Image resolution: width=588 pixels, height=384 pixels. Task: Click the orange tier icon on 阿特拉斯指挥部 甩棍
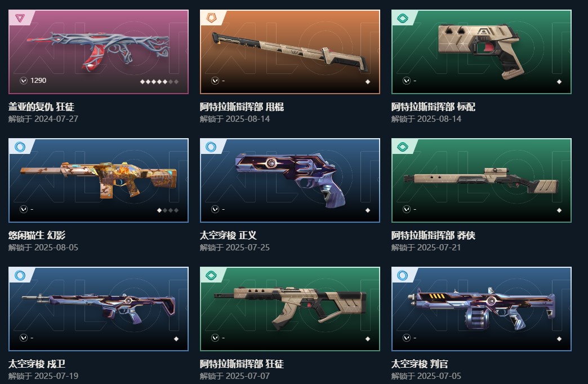[212, 17]
